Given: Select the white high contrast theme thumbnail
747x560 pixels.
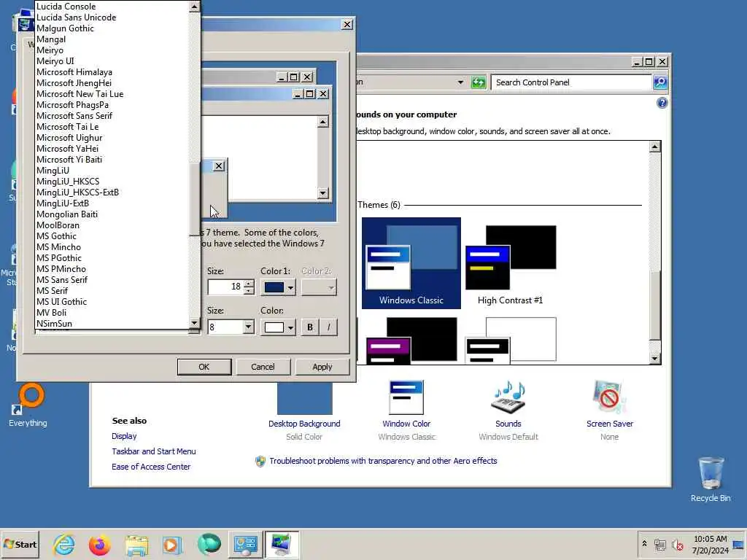Looking at the screenshot, I should point(510,341).
